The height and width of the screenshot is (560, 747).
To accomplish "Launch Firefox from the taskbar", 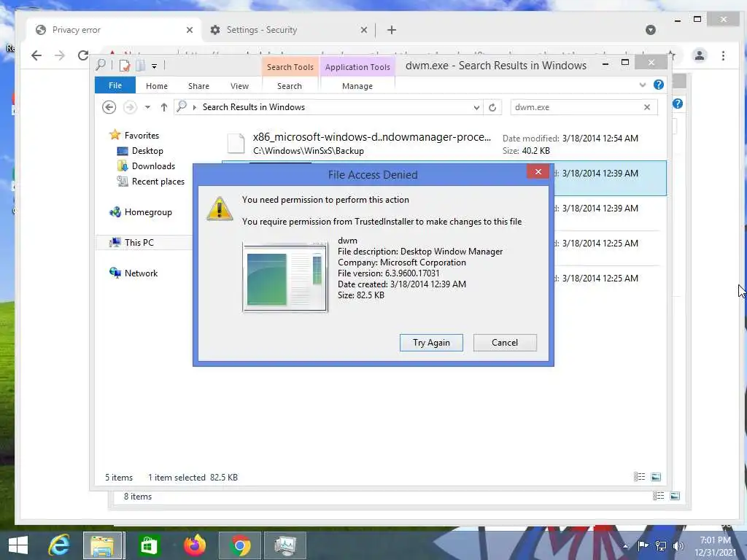I will point(194,545).
